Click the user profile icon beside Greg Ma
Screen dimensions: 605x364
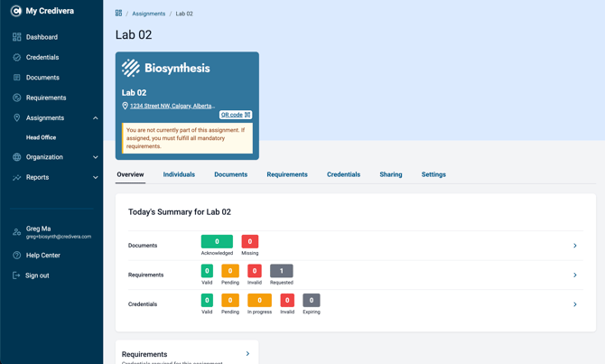coord(16,232)
